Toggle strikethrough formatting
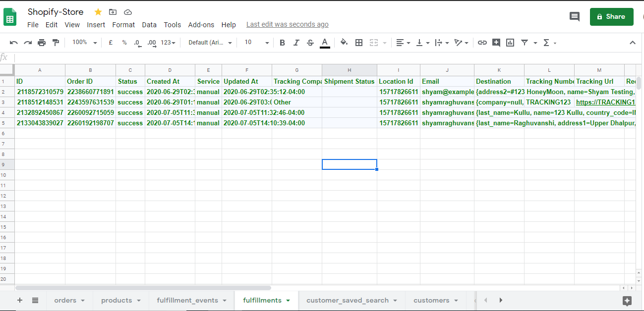The width and height of the screenshot is (644, 311). click(310, 43)
